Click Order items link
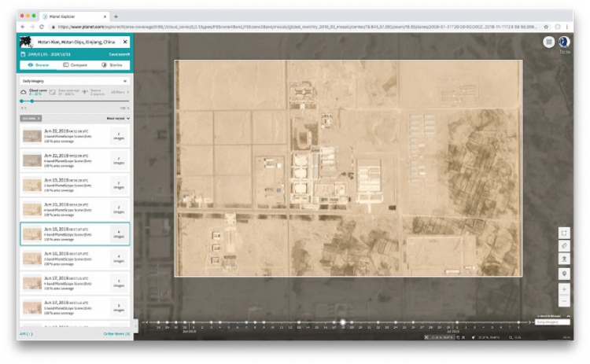590x364 pixels. (x=116, y=333)
